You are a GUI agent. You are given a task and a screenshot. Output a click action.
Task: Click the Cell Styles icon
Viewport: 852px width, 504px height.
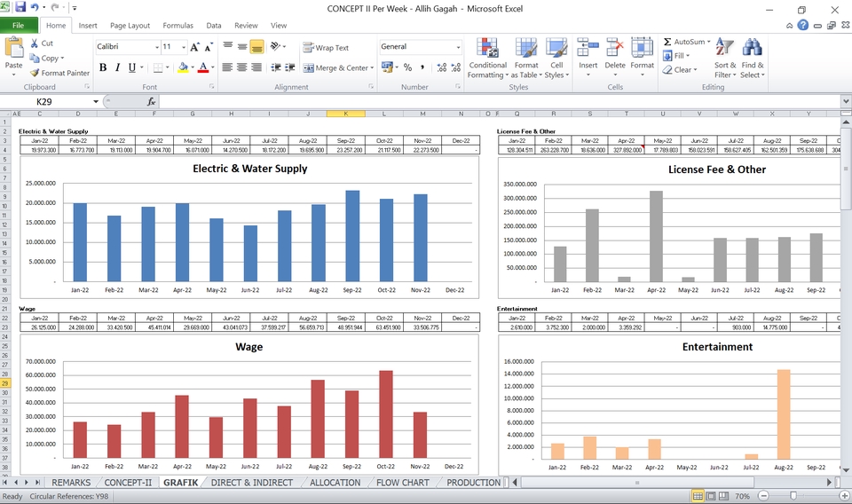pyautogui.click(x=556, y=48)
